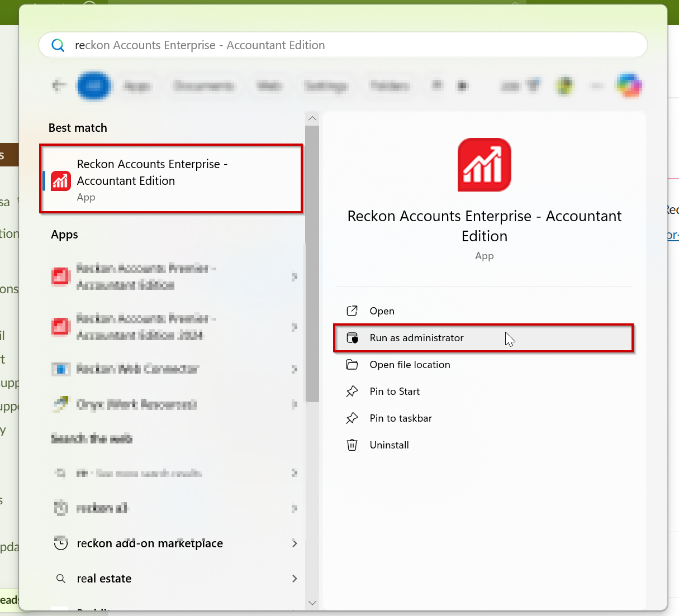Click the results list scroll-up arrow
Screen dimensions: 679x616
[312, 118]
